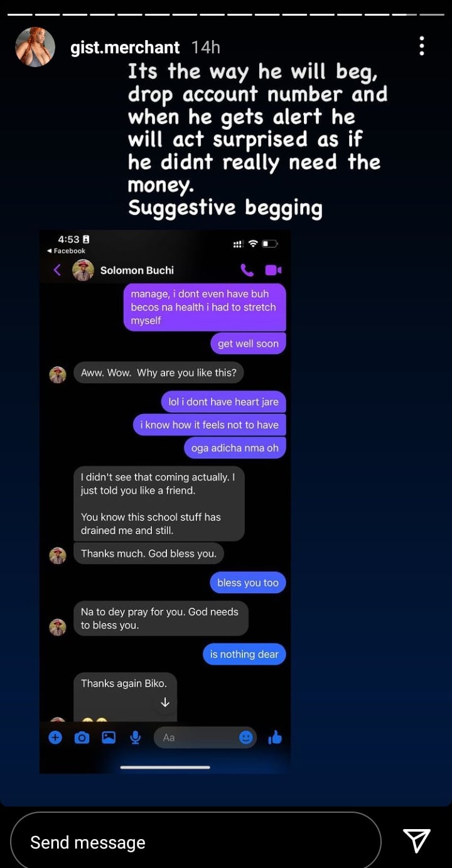Image resolution: width=452 pixels, height=868 pixels.
Task: Open gist.merchant profile picture
Action: point(35,47)
